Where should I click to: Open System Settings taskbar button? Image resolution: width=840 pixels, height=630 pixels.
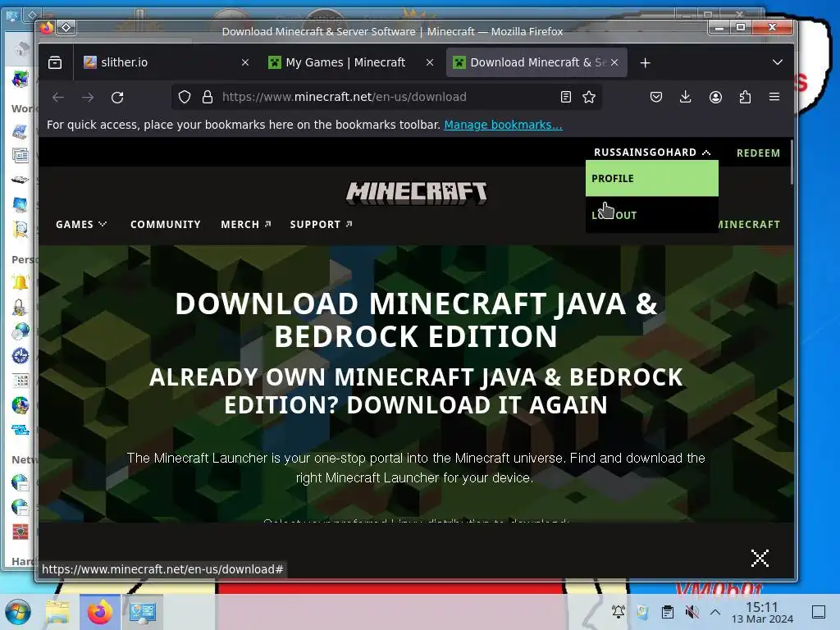point(142,612)
